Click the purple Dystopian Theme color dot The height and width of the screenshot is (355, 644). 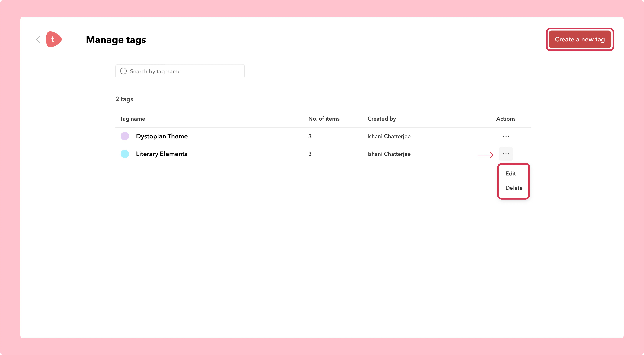[125, 136]
